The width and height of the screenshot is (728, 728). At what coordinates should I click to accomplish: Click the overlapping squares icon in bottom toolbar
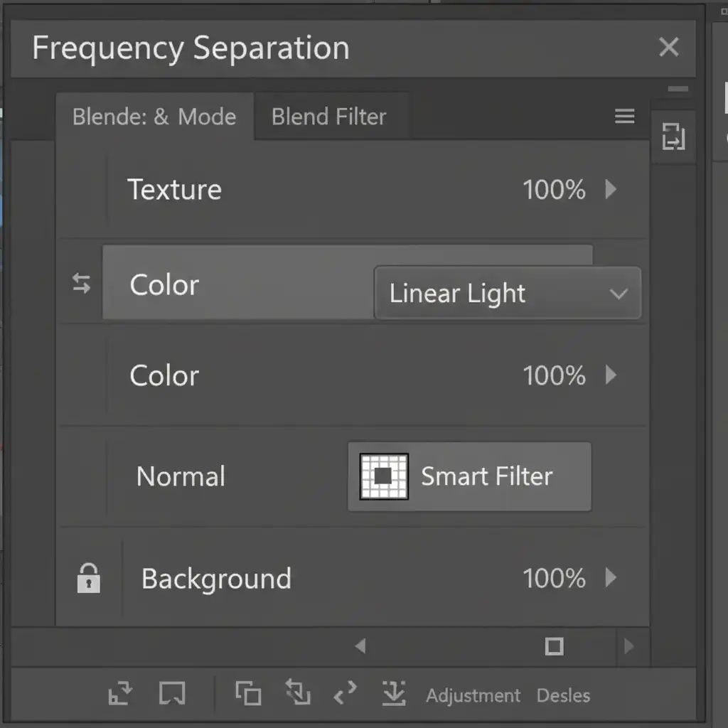coord(248,693)
